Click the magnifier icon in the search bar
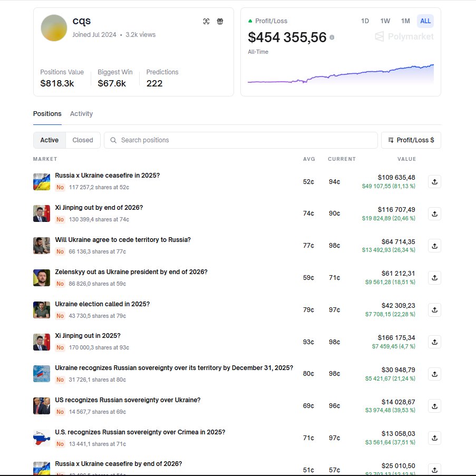The image size is (476, 476). tap(113, 140)
